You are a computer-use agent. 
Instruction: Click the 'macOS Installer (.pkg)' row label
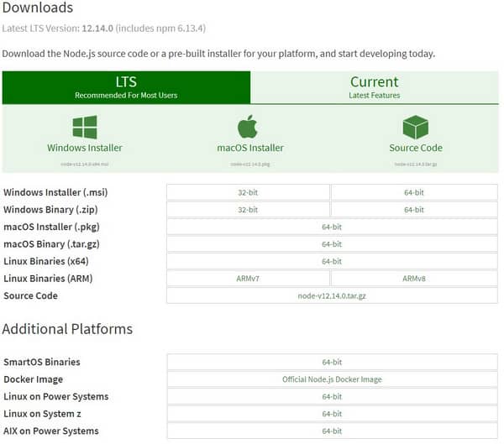pyautogui.click(x=51, y=227)
